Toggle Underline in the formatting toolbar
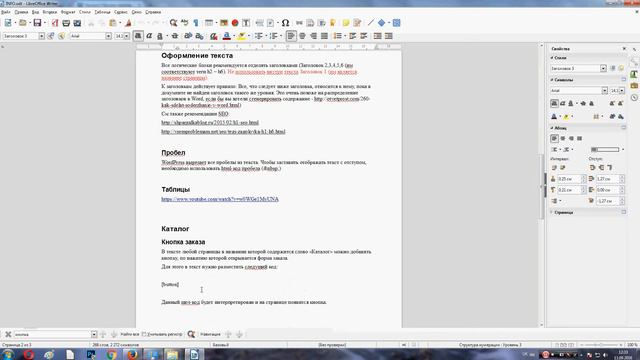 coord(160,36)
